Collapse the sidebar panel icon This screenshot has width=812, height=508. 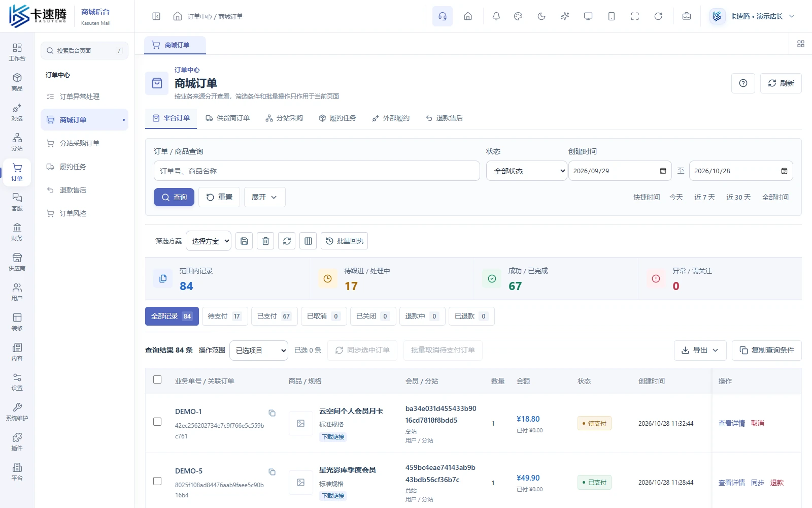(156, 16)
